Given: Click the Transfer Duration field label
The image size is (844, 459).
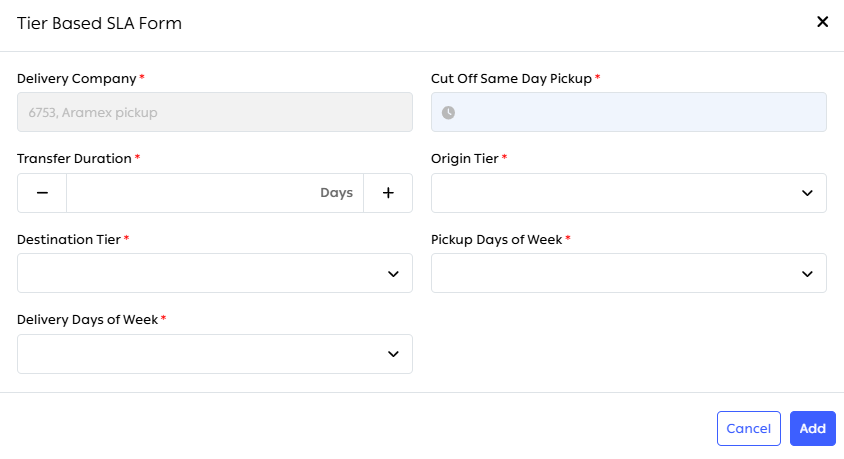Looking at the screenshot, I should (x=74, y=158).
